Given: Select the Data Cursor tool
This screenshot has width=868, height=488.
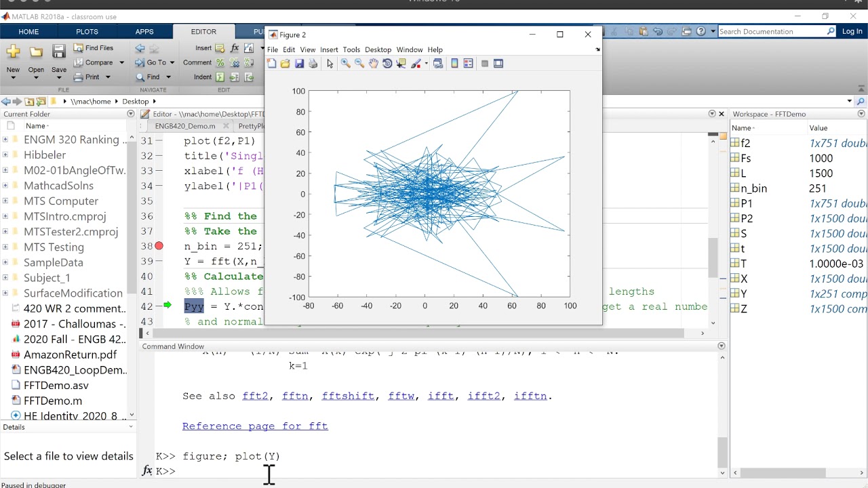Looking at the screenshot, I should click(x=401, y=64).
